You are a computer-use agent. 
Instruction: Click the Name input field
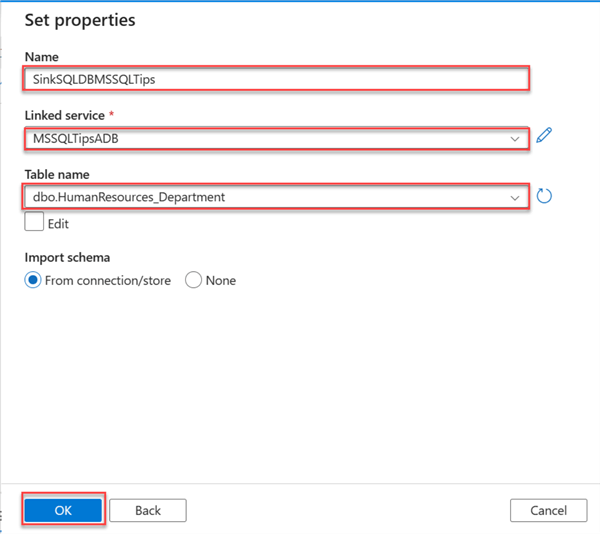pos(276,79)
